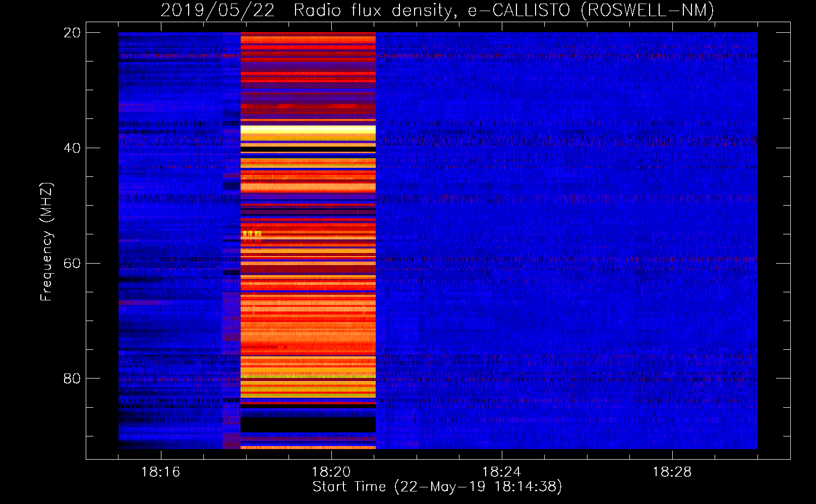816x504 pixels.
Task: Click the 'Frequency (MHZ)' y-axis label
Action: click(46, 242)
